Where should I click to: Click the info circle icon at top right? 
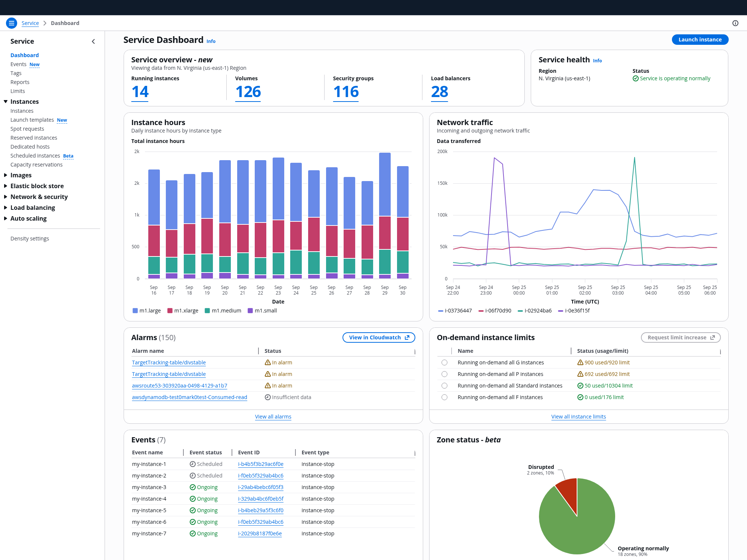(735, 23)
